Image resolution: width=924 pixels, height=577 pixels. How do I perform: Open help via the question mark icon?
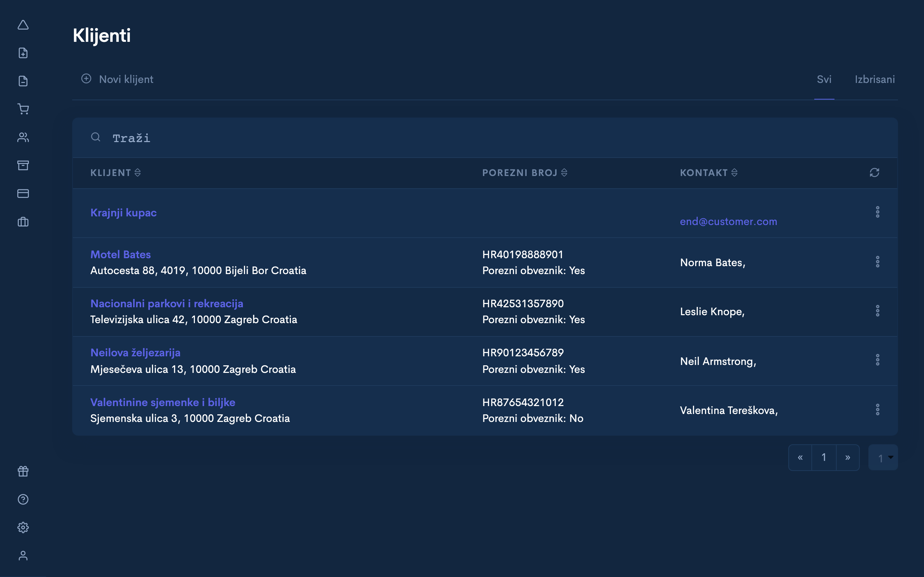23,499
